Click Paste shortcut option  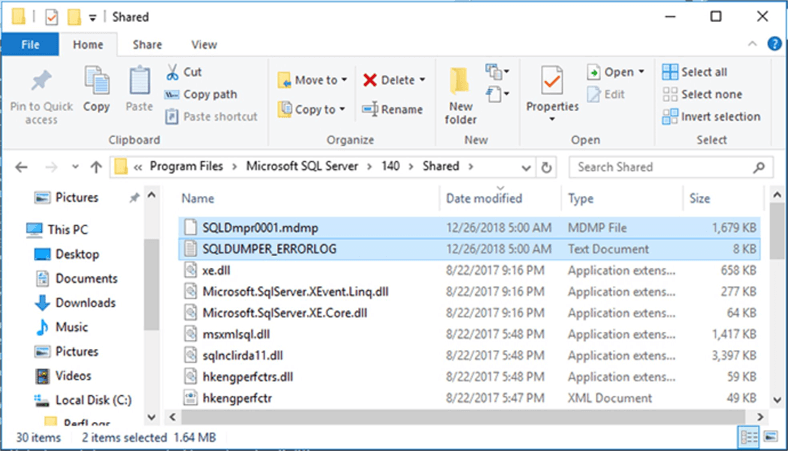click(211, 116)
